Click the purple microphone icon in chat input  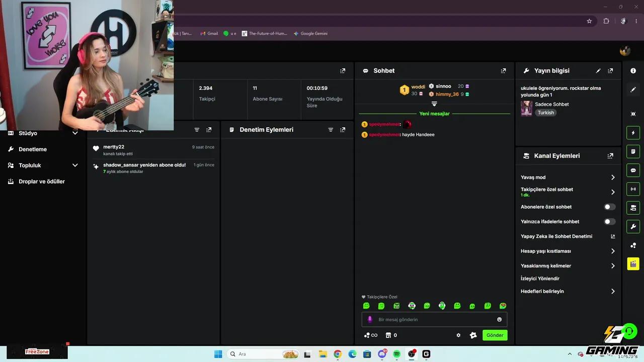pos(370,319)
